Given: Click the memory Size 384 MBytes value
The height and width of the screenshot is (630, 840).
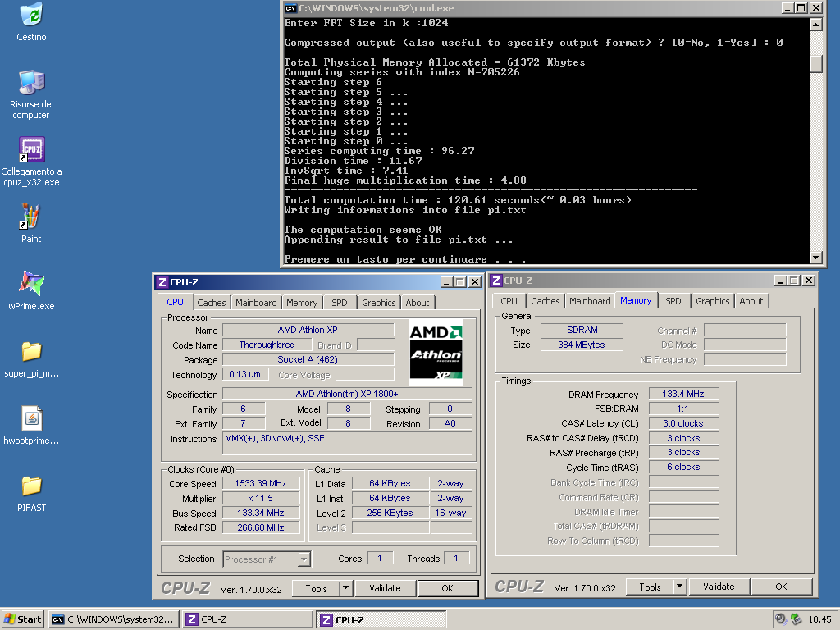Looking at the screenshot, I should pos(582,345).
